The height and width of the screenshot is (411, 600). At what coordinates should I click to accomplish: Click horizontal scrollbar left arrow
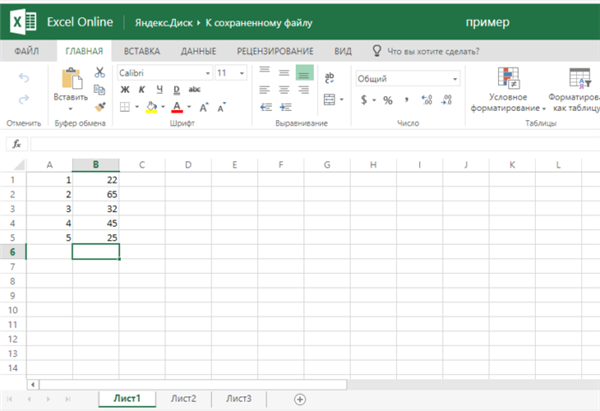(x=33, y=384)
